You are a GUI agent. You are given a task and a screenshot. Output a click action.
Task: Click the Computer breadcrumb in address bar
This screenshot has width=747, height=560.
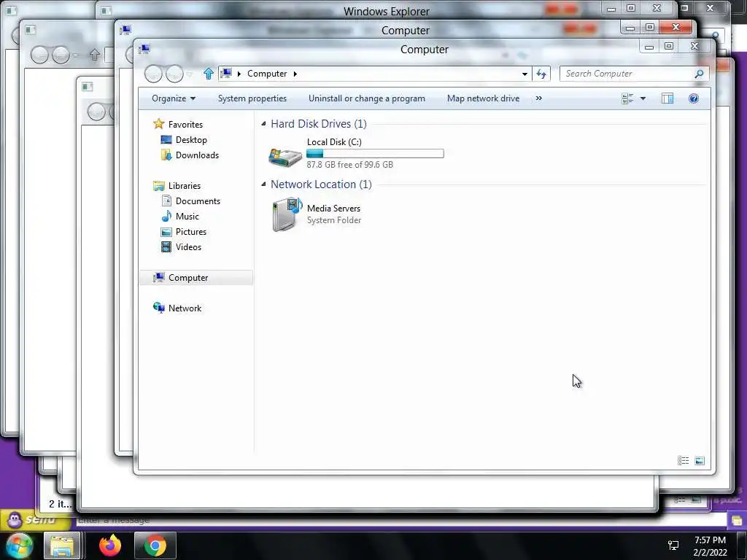267,74
